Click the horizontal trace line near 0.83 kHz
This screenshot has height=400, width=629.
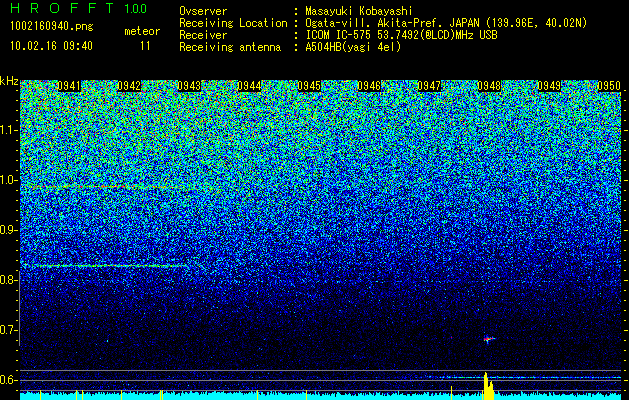click(106, 266)
